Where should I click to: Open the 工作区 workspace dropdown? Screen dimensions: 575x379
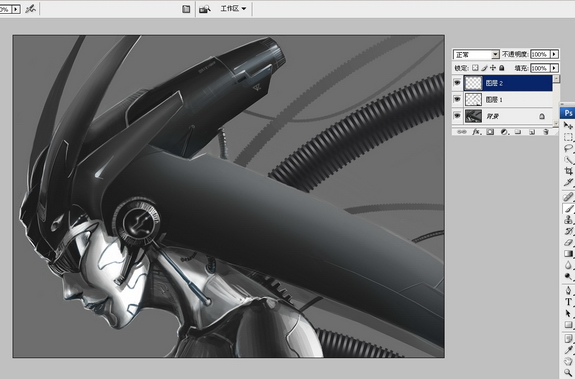pos(233,9)
